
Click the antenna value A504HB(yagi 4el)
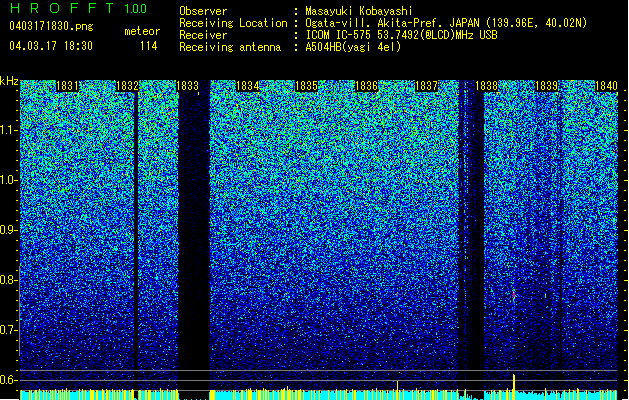(353, 47)
